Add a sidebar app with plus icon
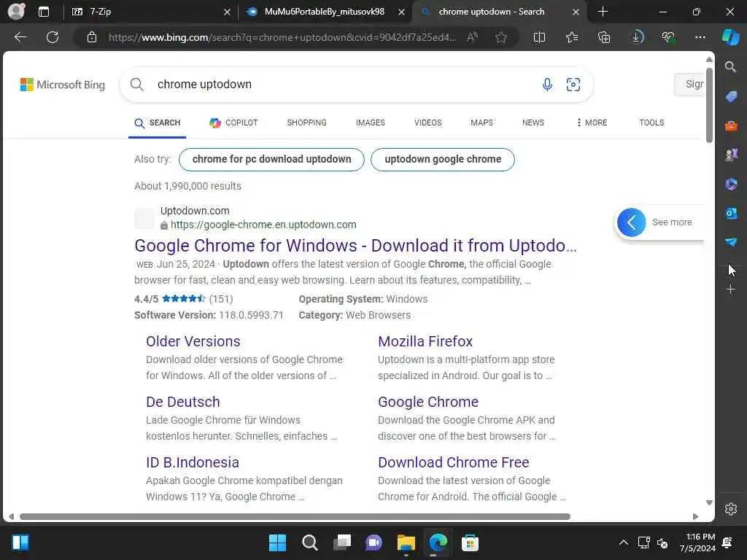 (730, 289)
